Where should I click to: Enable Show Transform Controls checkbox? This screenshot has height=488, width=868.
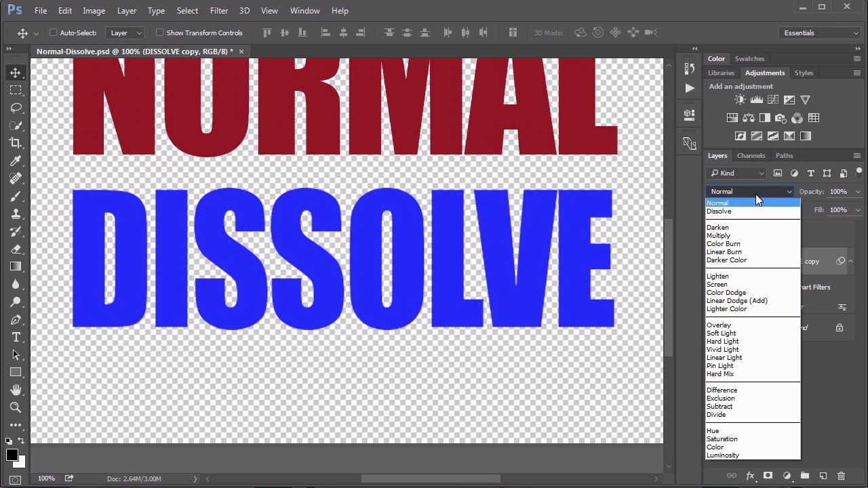160,33
